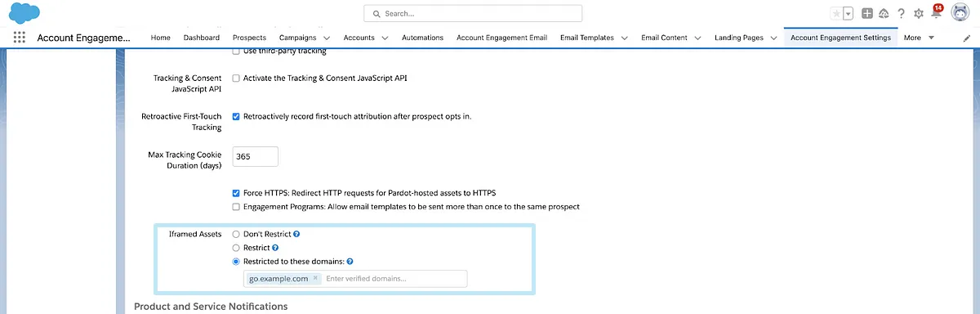The height and width of the screenshot is (314, 980).
Task: Go to the Automations tab
Action: (422, 38)
